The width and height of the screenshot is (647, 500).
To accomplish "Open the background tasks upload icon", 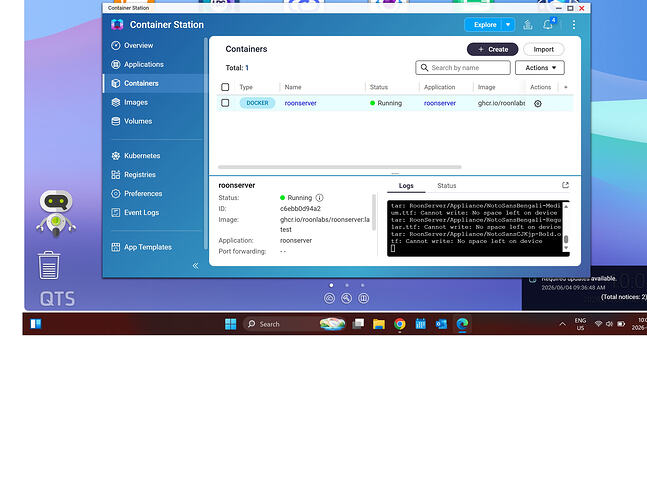I will click(x=527, y=25).
